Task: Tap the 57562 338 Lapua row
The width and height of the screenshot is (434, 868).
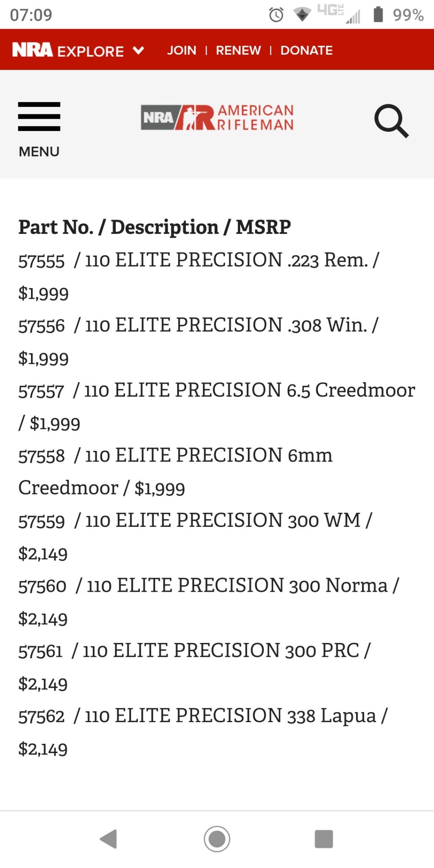Action: click(203, 732)
